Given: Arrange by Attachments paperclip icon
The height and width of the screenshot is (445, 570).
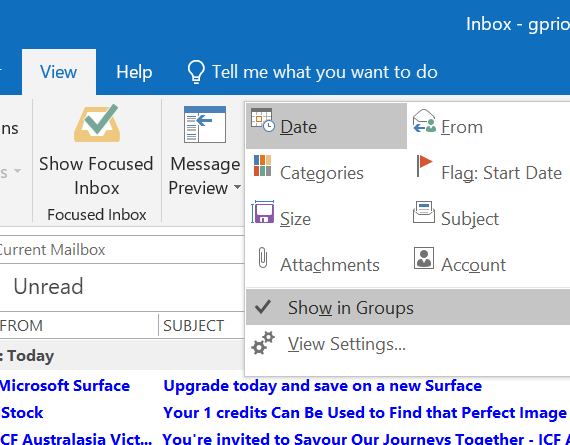Looking at the screenshot, I should point(262,258).
